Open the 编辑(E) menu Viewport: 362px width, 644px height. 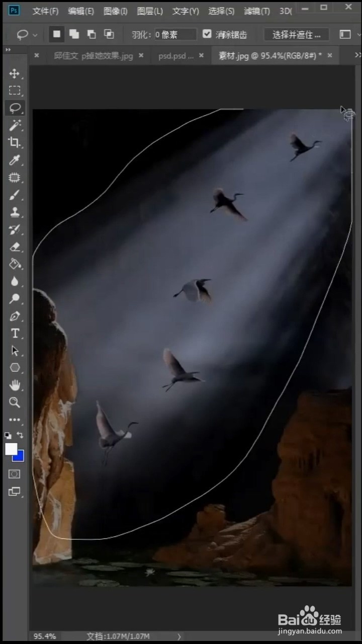tap(80, 11)
